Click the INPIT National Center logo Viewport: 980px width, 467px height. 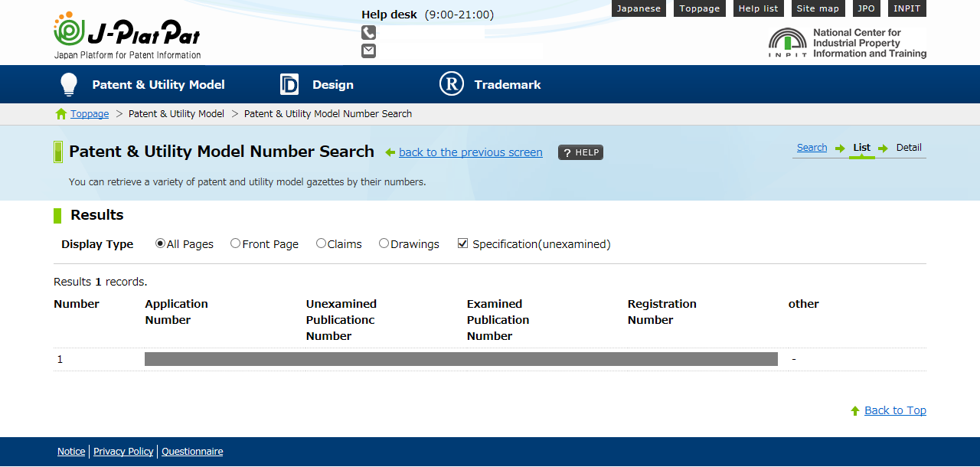pos(847,44)
